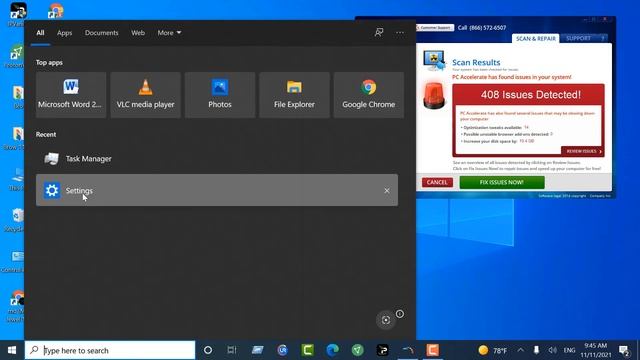
Task: Click the Cortana circle taskbar icon
Action: [208, 350]
